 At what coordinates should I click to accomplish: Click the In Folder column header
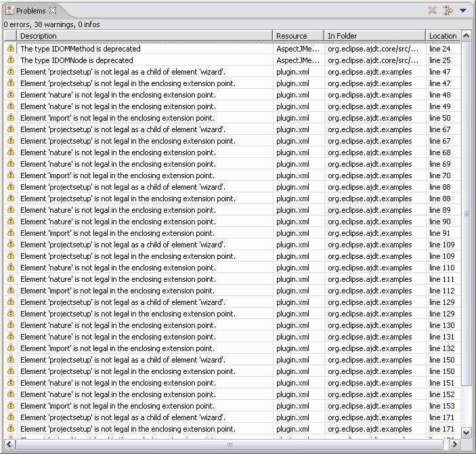(374, 36)
